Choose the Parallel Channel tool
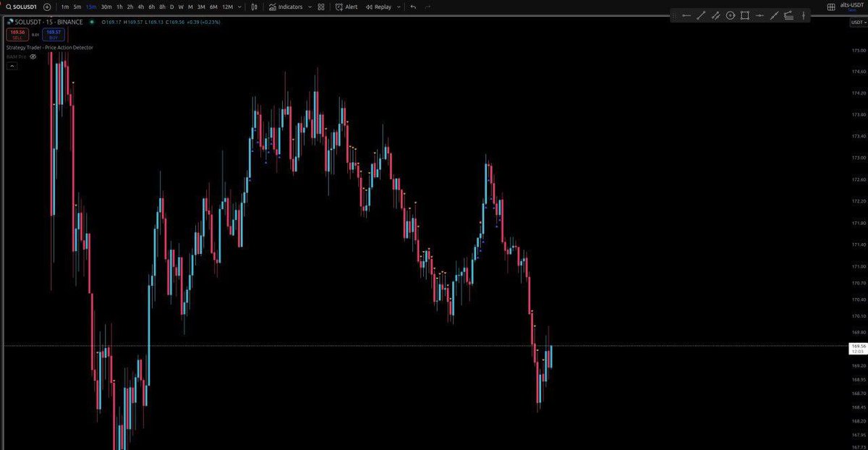The height and width of the screenshot is (450, 868). pos(715,15)
